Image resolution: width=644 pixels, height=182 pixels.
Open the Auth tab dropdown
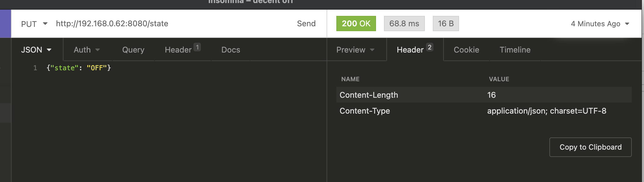pos(87,50)
